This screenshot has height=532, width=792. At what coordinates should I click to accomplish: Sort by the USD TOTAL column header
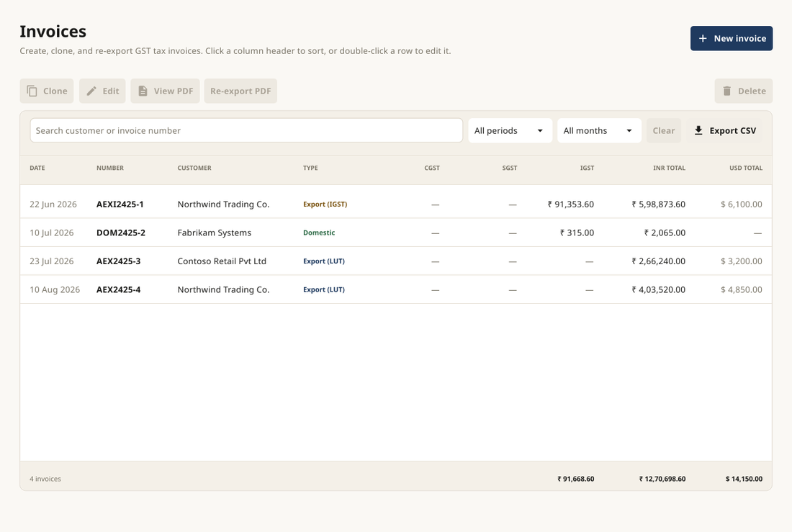[746, 168]
